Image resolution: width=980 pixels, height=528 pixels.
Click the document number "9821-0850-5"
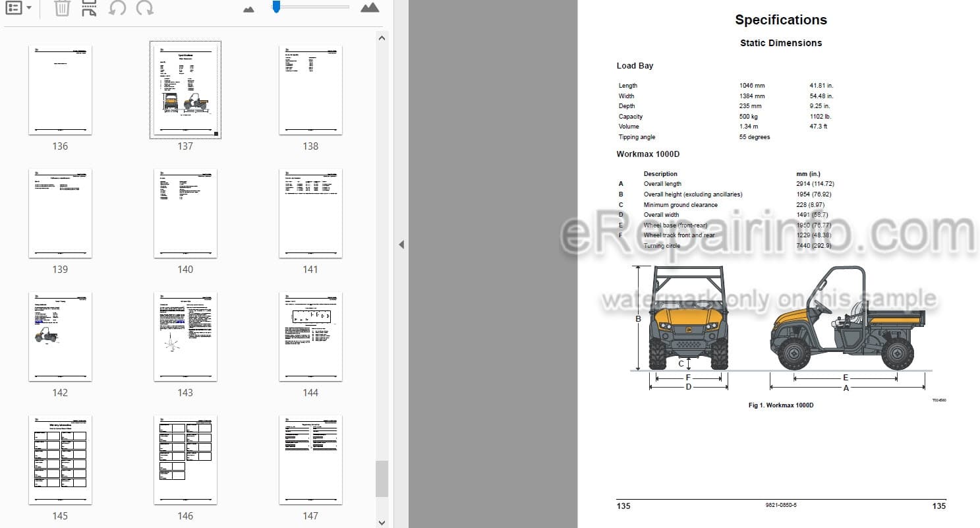click(x=781, y=506)
